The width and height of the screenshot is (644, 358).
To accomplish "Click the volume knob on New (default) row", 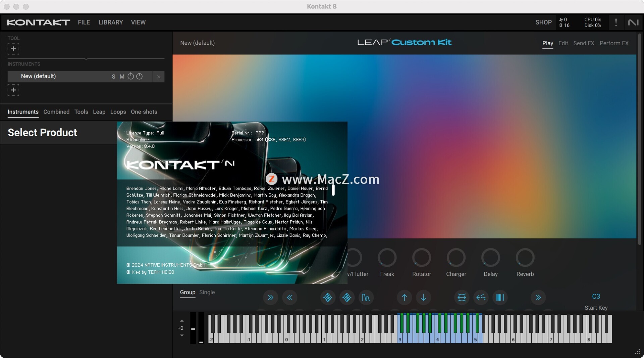I will pyautogui.click(x=140, y=76).
